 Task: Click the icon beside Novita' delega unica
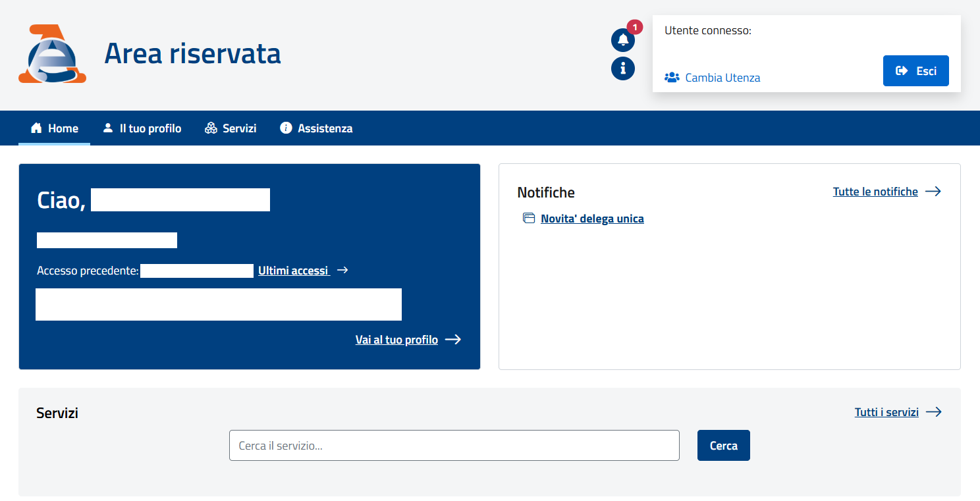click(x=529, y=219)
